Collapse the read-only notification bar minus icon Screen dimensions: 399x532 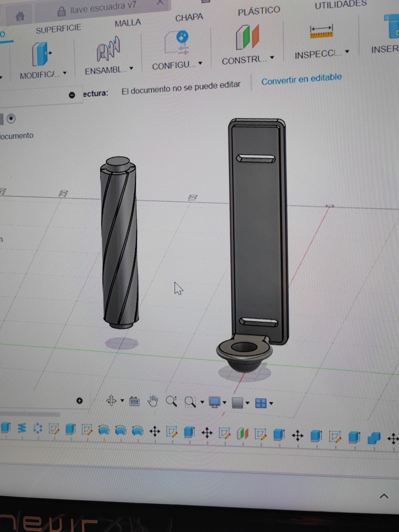[x=72, y=95]
